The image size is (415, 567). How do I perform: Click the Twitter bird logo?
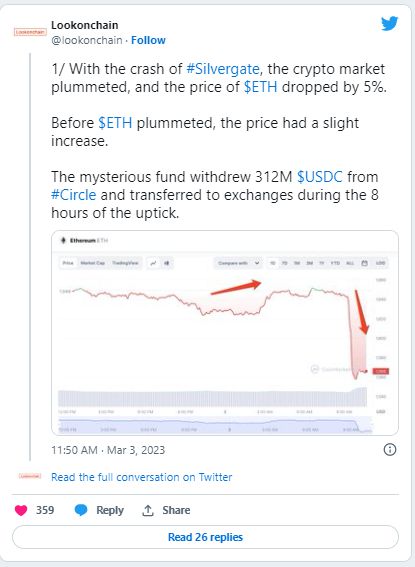389,24
